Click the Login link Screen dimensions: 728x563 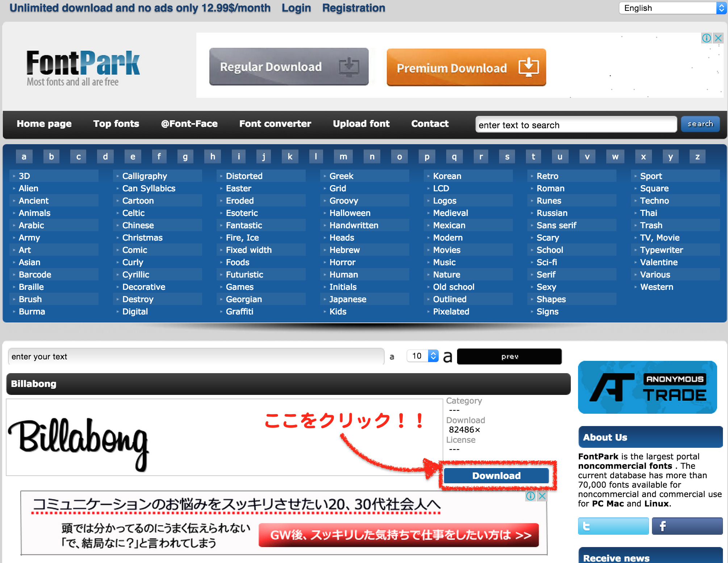pos(296,8)
